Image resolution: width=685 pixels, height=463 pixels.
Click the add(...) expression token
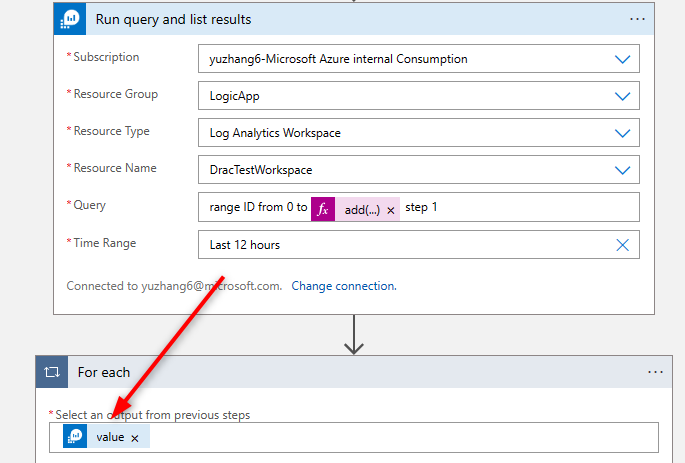click(x=361, y=209)
